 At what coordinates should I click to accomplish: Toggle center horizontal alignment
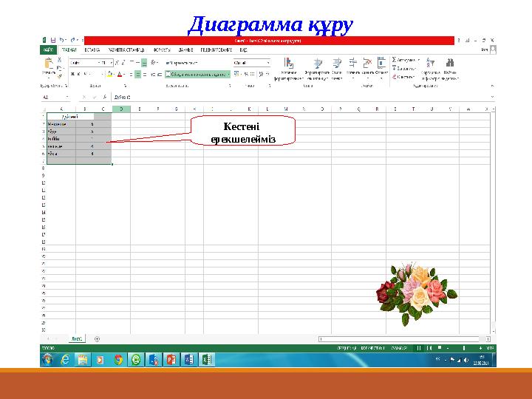[137, 74]
